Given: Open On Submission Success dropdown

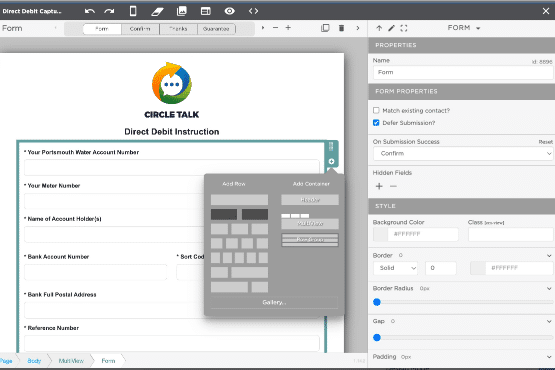Looking at the screenshot, I should (x=463, y=154).
